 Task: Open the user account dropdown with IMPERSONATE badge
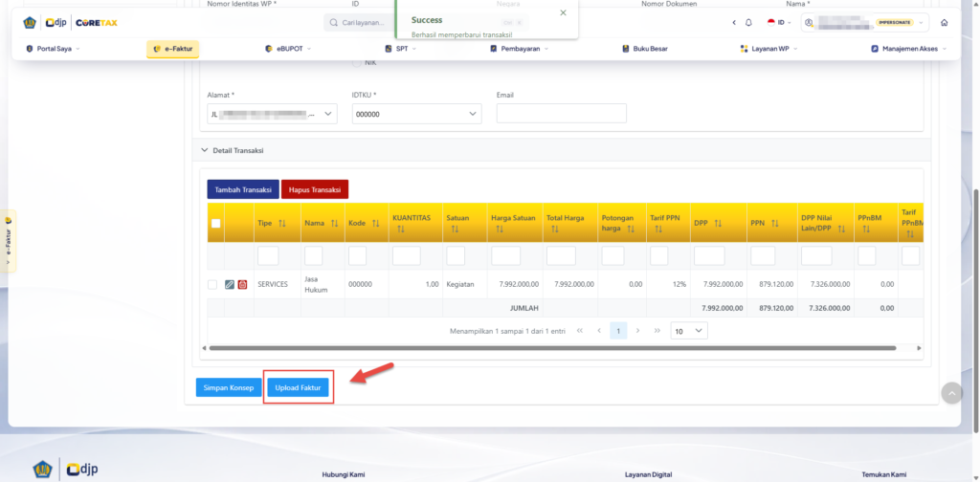pos(865,23)
